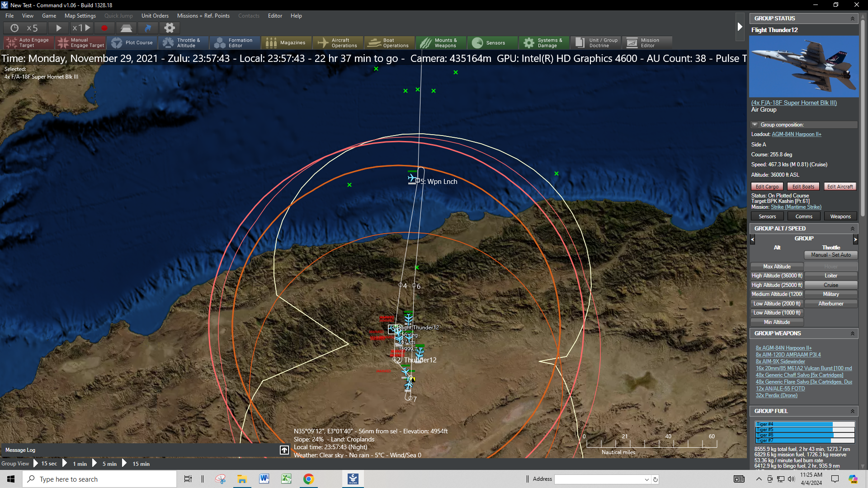Select Low Altitude (2000 ft) preset
Screen dimensions: 868x488
point(777,304)
